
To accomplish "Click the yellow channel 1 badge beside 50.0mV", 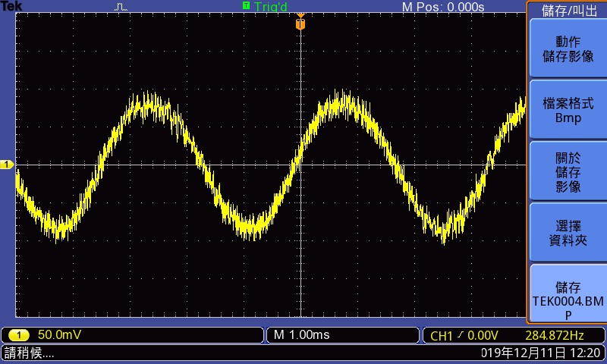I will click(x=18, y=334).
